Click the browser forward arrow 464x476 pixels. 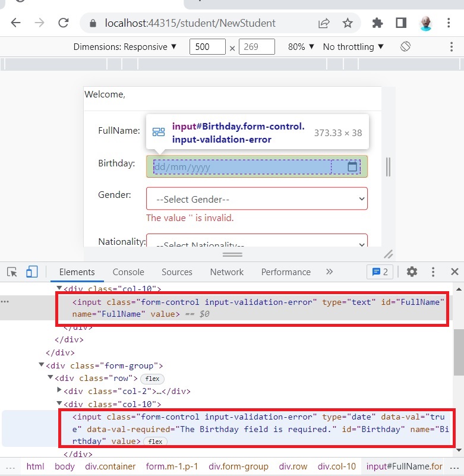coord(39,23)
